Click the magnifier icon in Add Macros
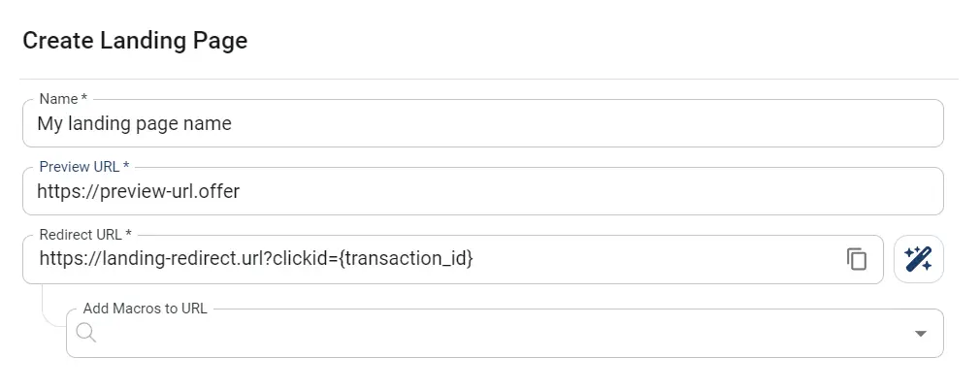Image resolution: width=980 pixels, height=391 pixels. coord(86,333)
